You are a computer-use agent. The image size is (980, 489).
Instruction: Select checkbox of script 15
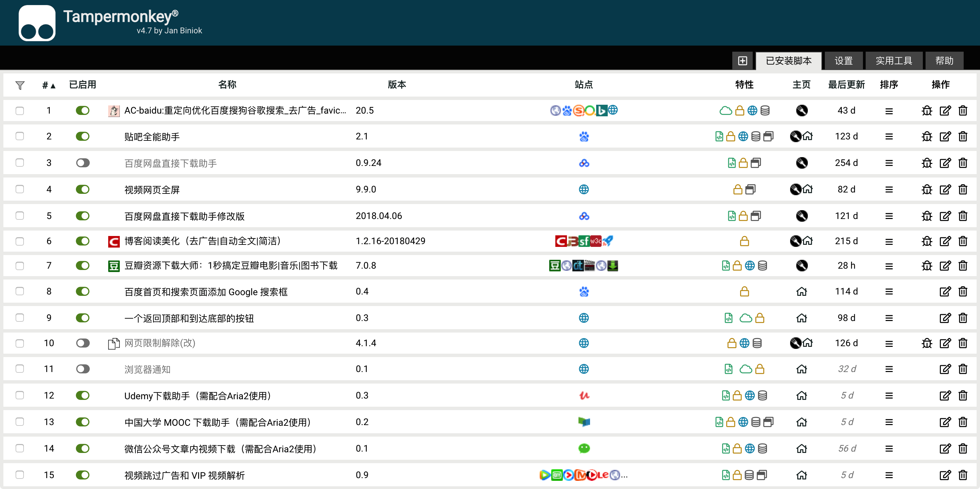(x=20, y=475)
